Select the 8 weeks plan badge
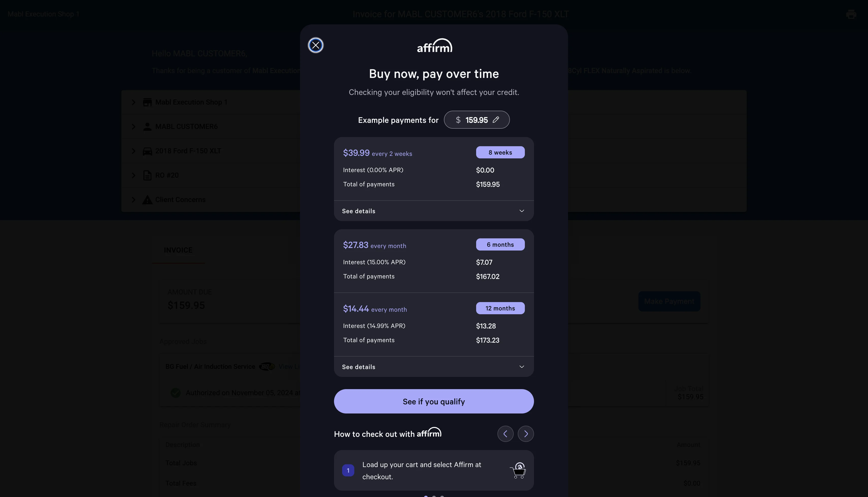Viewport: 868px width, 497px height. point(500,152)
